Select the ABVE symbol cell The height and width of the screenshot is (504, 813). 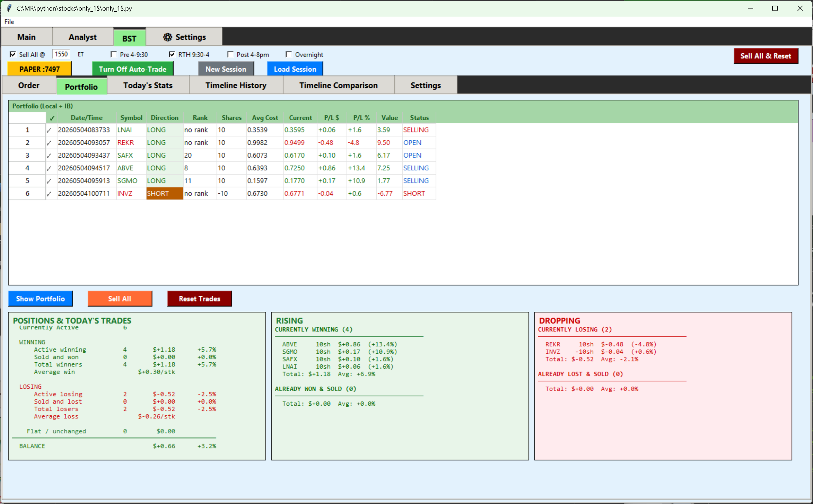tap(131, 168)
